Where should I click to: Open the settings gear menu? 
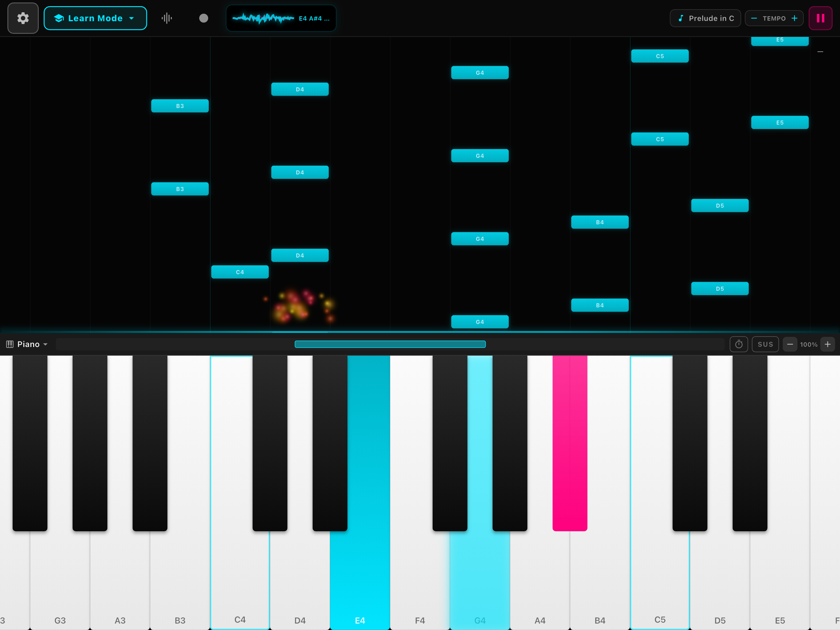23,18
